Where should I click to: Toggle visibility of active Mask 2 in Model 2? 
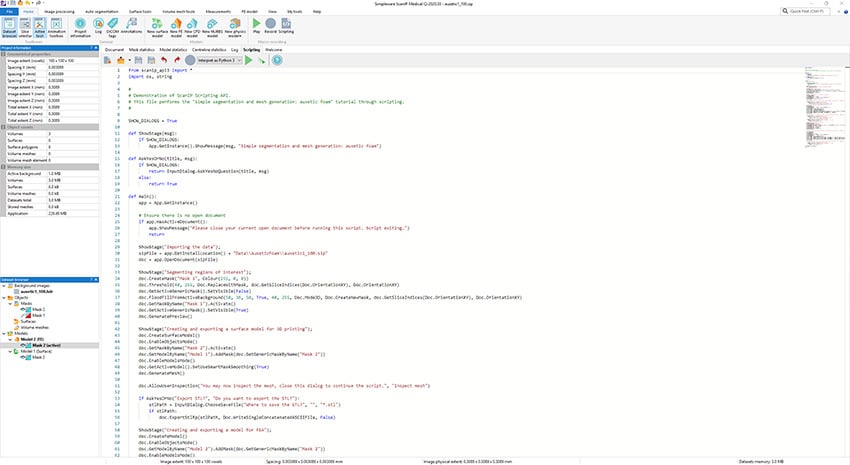(x=24, y=344)
